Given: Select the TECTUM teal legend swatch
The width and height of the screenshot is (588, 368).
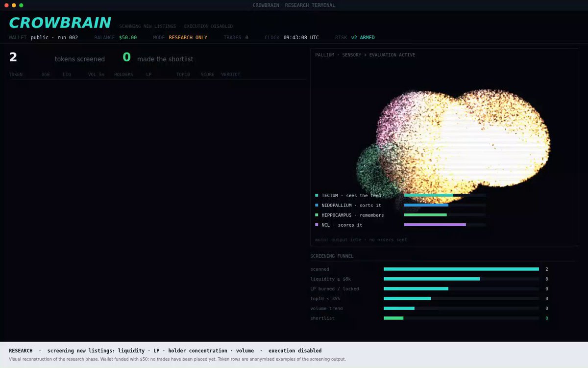Looking at the screenshot, I should (317, 195).
